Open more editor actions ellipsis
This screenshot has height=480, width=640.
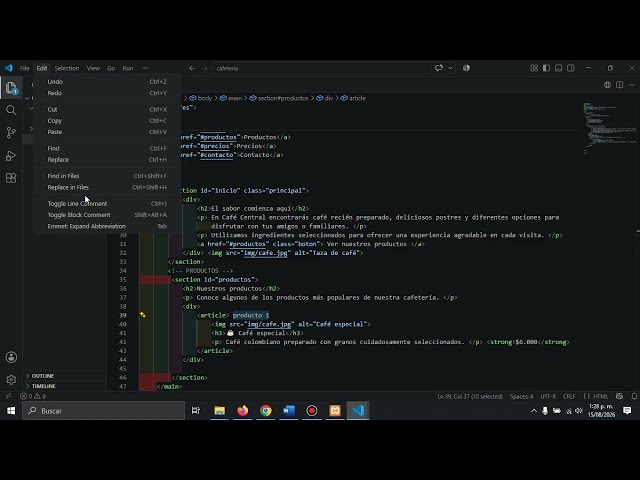pos(632,84)
